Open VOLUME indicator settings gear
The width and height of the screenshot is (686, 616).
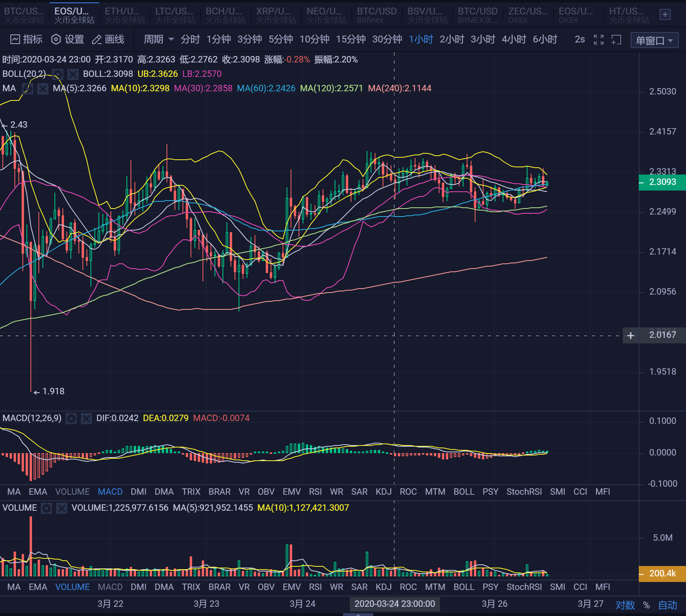(x=46, y=508)
